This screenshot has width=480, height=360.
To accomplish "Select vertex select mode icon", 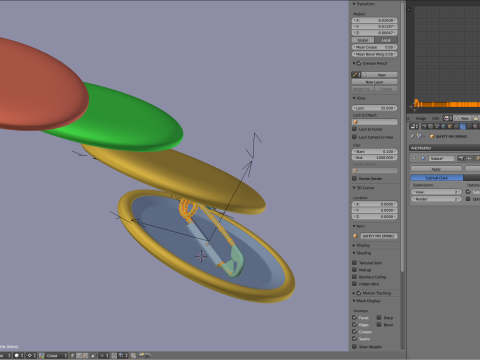I will tap(72, 355).
